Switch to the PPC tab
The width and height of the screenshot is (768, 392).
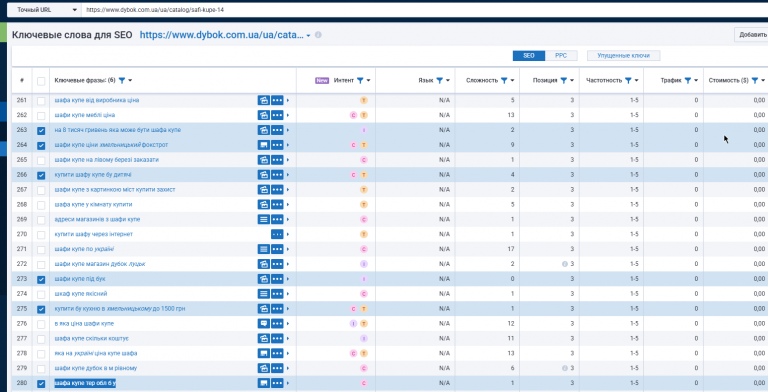(x=561, y=56)
